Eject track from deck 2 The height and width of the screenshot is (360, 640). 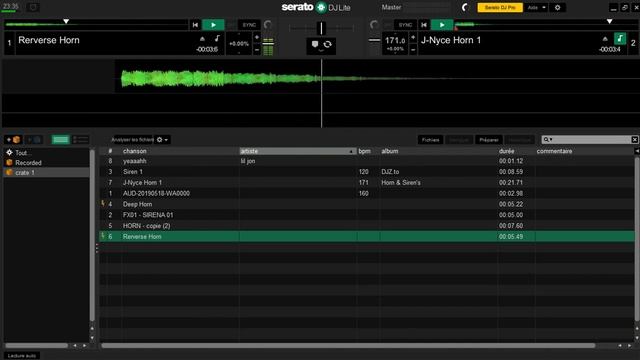pos(605,39)
